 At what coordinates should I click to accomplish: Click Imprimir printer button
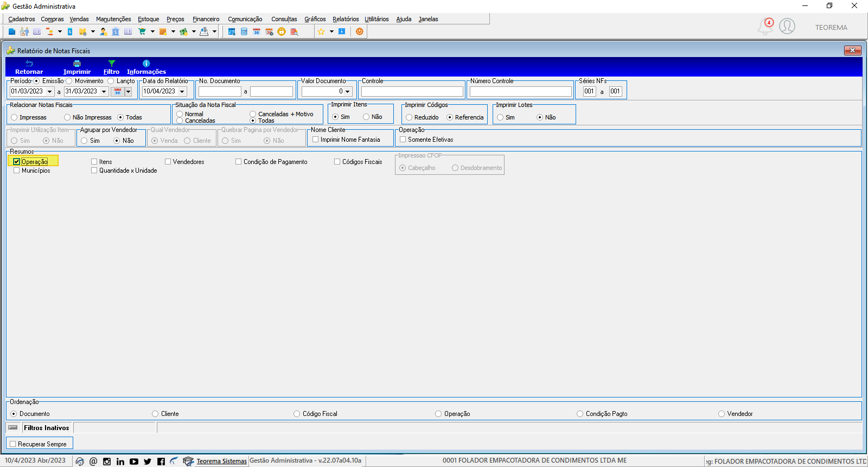77,67
